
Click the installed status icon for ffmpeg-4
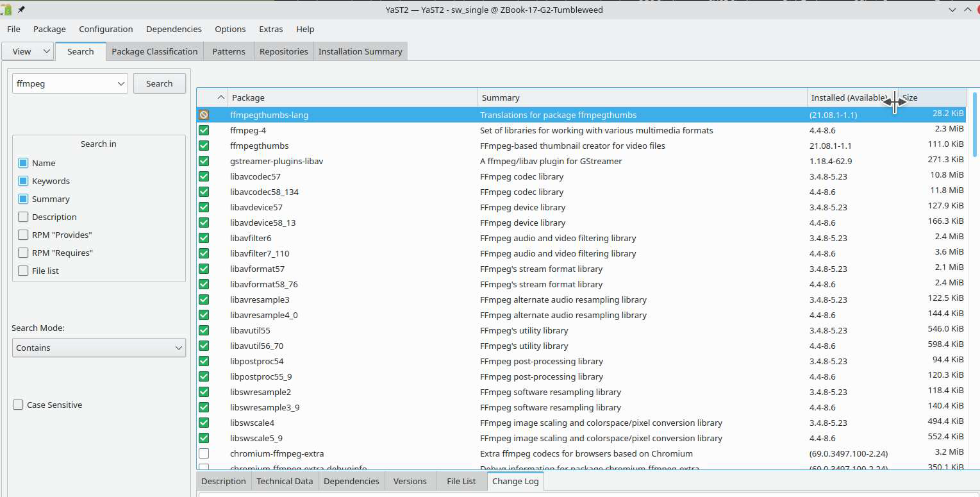[204, 130]
